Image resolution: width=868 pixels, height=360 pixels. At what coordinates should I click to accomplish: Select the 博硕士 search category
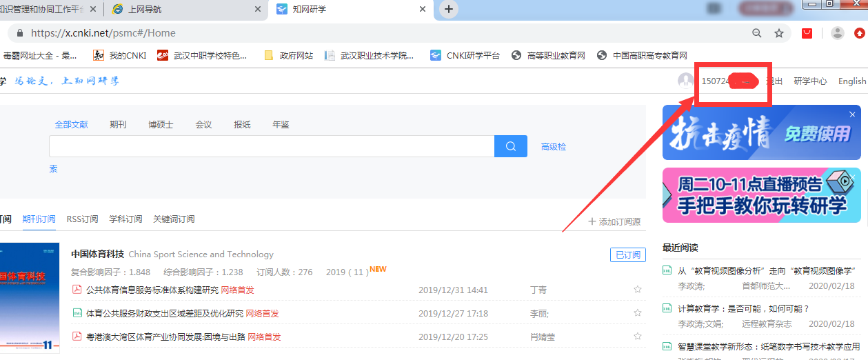pyautogui.click(x=161, y=125)
